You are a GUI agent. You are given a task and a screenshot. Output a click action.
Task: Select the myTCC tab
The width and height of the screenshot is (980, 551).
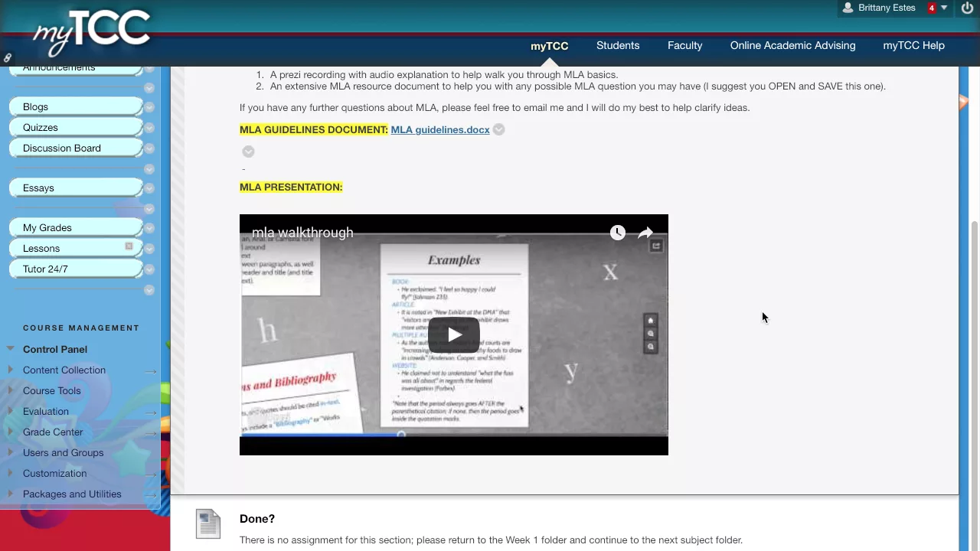(549, 46)
